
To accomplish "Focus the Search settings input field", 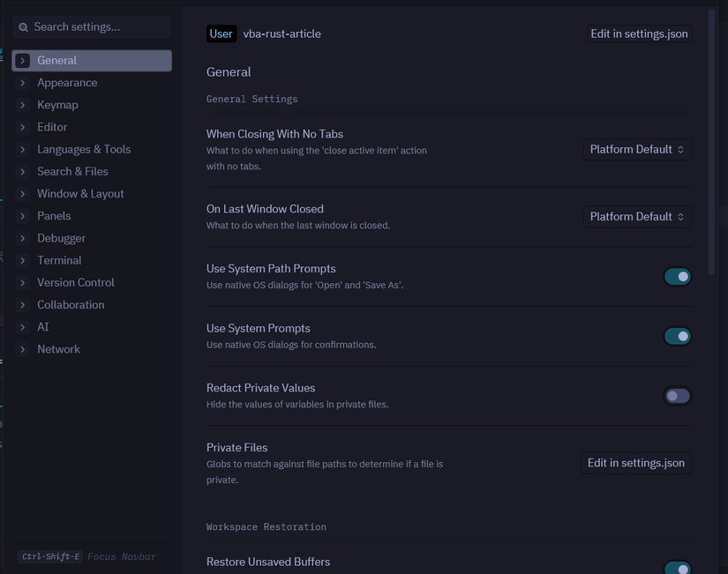I will pyautogui.click(x=97, y=27).
